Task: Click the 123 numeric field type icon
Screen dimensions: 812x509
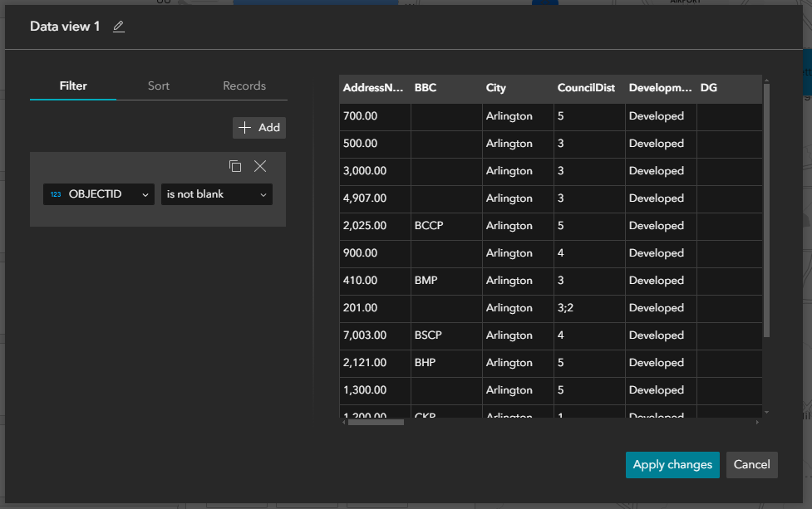Action: pos(55,193)
